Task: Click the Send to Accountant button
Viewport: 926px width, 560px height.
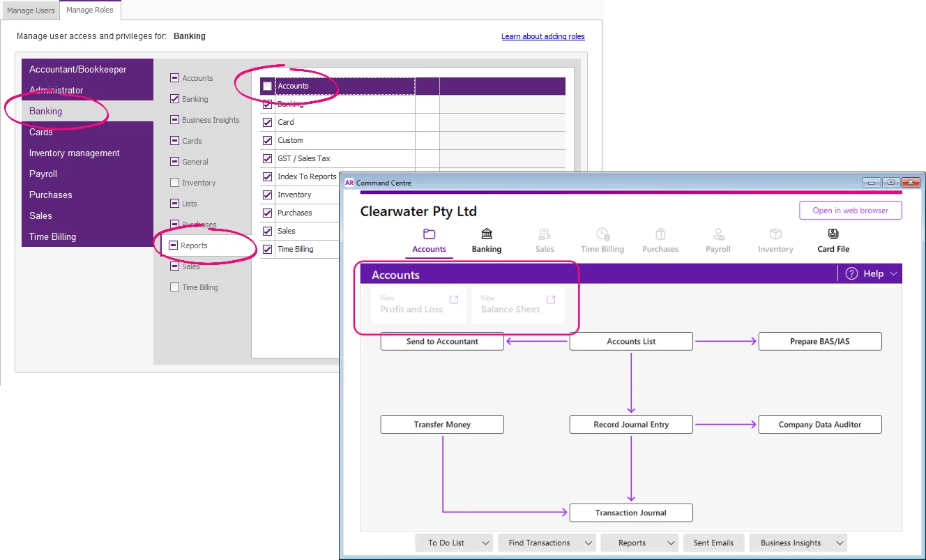Action: [442, 342]
